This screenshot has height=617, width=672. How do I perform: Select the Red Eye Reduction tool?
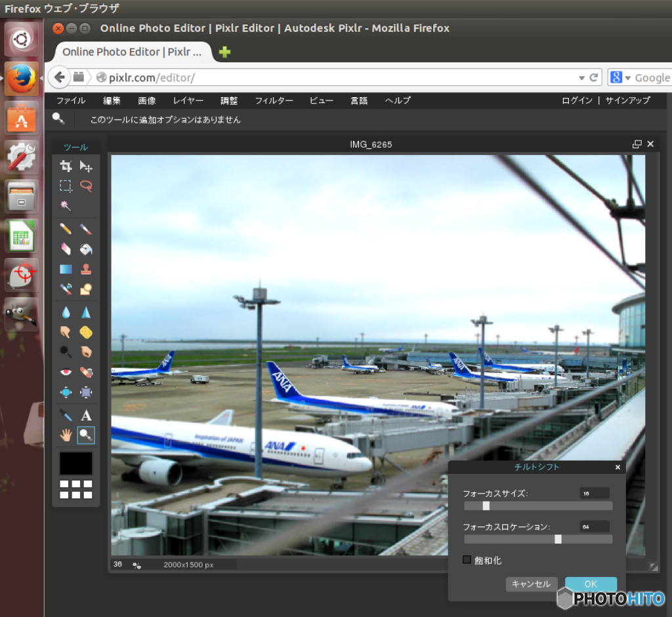pyautogui.click(x=66, y=372)
